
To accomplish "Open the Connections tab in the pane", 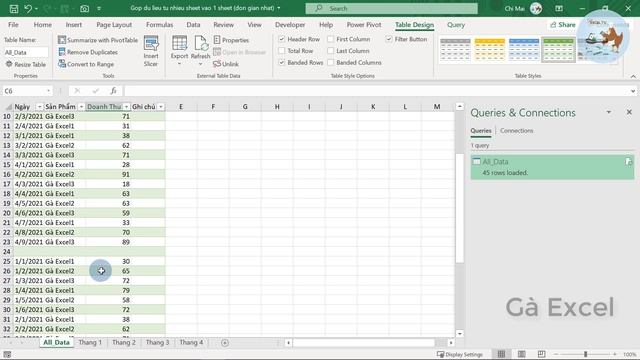I will pos(517,131).
